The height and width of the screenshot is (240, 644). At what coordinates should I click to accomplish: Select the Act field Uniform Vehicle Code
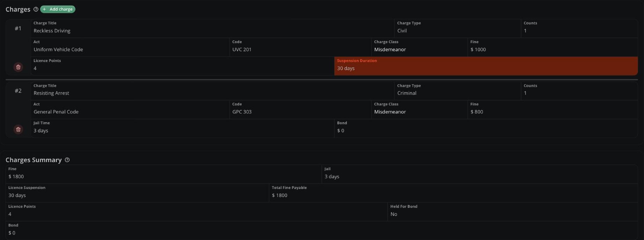(130, 47)
